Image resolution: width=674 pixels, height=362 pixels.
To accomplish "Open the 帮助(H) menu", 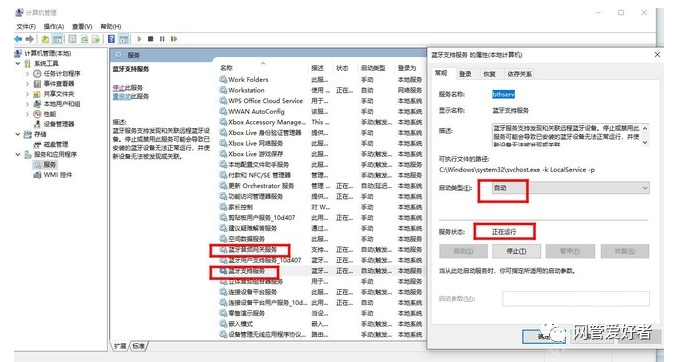I will tap(110, 26).
